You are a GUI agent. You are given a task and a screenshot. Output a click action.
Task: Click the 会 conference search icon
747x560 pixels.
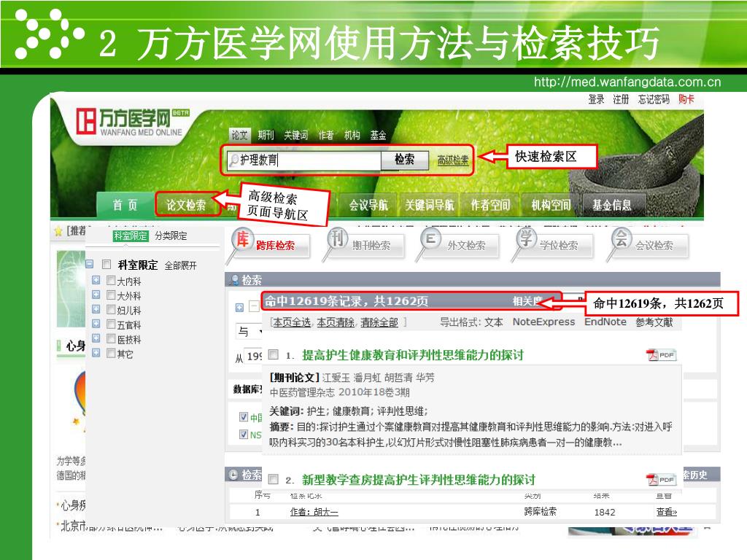click(622, 238)
